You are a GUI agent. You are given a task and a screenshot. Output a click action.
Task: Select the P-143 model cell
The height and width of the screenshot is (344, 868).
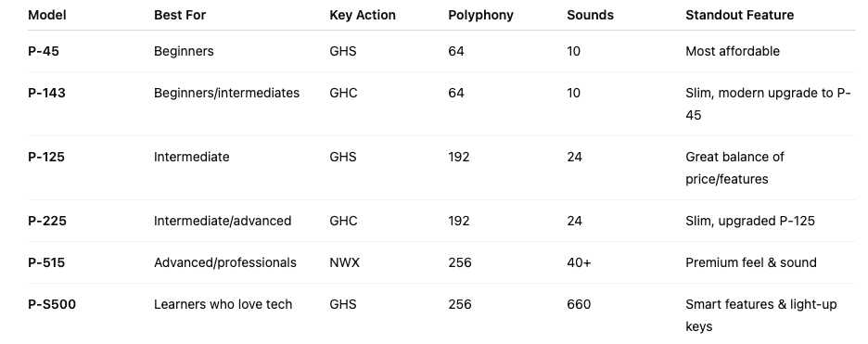(x=46, y=93)
